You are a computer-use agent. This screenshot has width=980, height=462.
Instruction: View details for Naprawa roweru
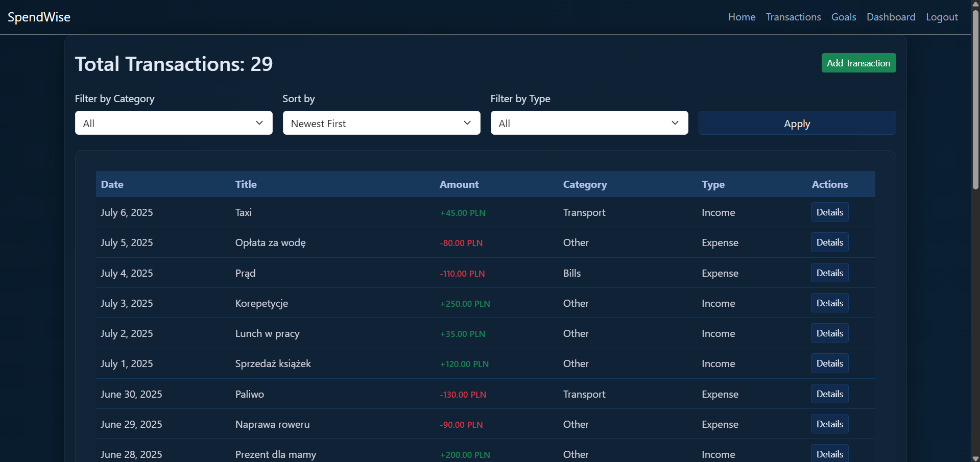829,424
